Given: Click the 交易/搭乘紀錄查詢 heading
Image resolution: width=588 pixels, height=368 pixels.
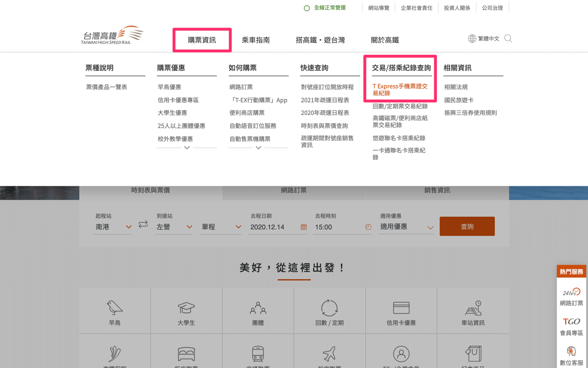Looking at the screenshot, I should tap(401, 68).
